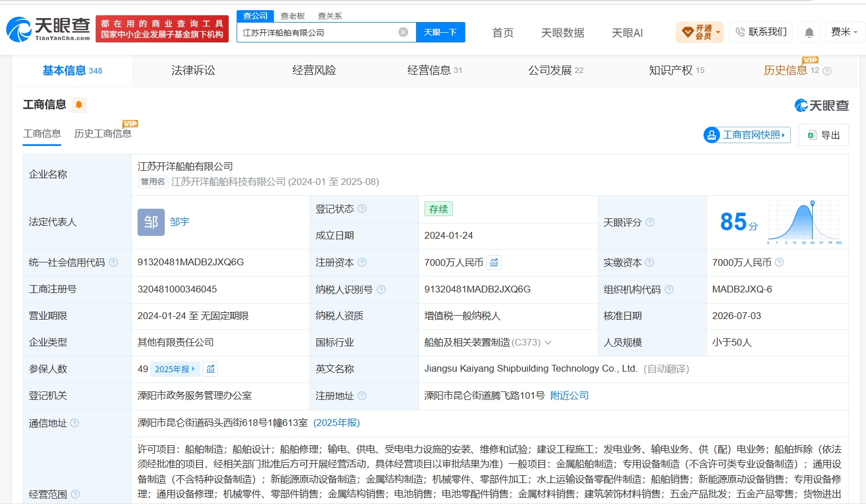Clear the search box with the X icon
This screenshot has height=504, width=866.
click(x=403, y=32)
